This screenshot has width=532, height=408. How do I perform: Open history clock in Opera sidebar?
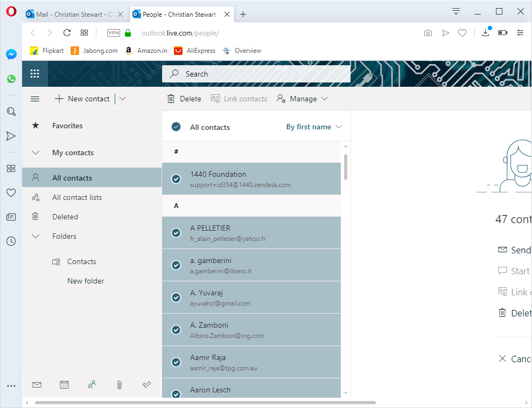point(11,241)
